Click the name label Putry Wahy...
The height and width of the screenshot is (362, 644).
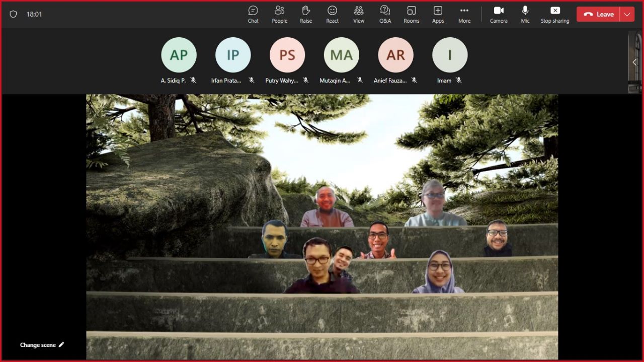click(x=282, y=81)
